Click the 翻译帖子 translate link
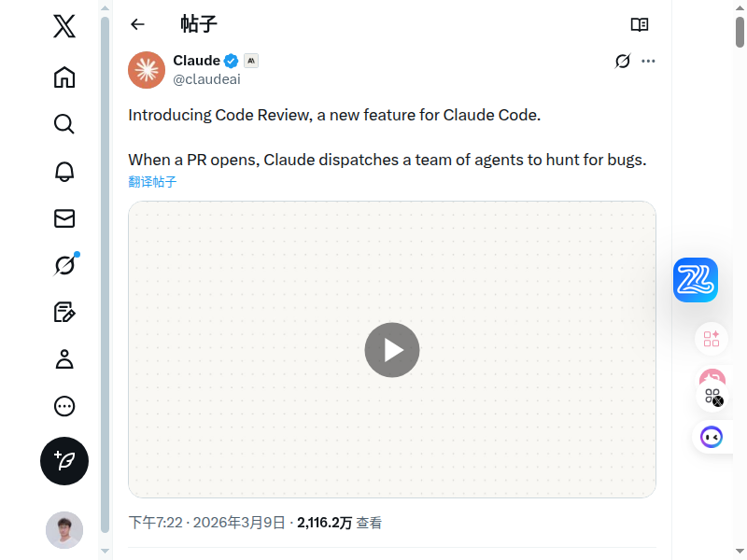This screenshot has width=747, height=560. (152, 182)
